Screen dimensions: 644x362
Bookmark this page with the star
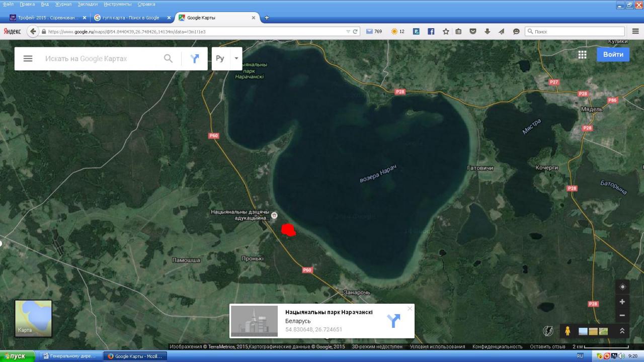pyautogui.click(x=445, y=31)
